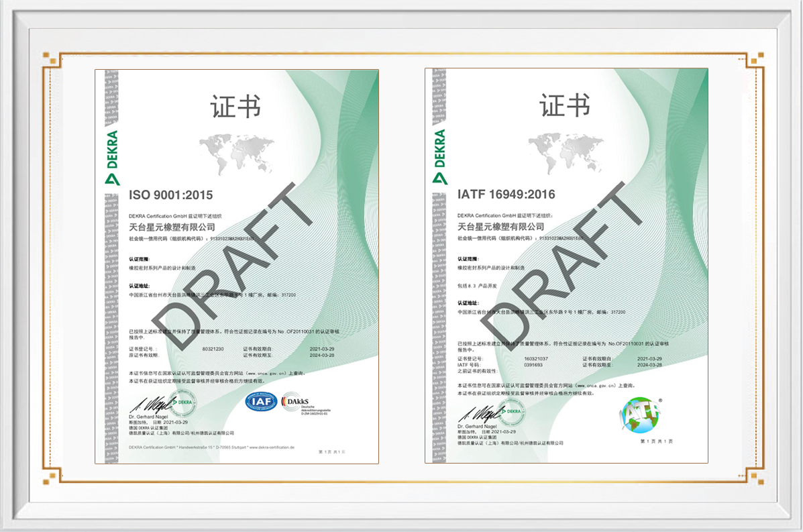Screen dimensions: 803x532
Task: Click the DEKRA Certification GmbH footer address line
Action: 211,447
